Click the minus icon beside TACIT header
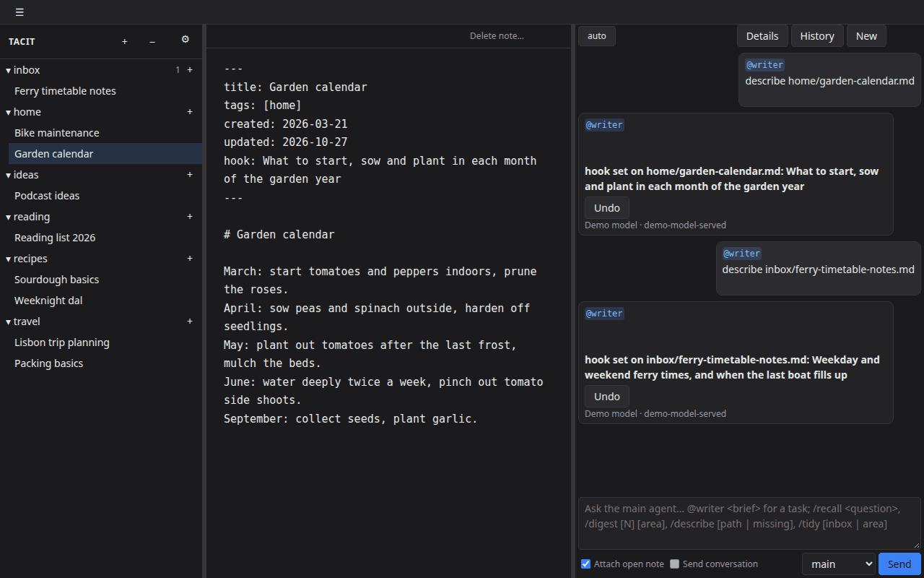The image size is (924, 578). pyautogui.click(x=152, y=42)
